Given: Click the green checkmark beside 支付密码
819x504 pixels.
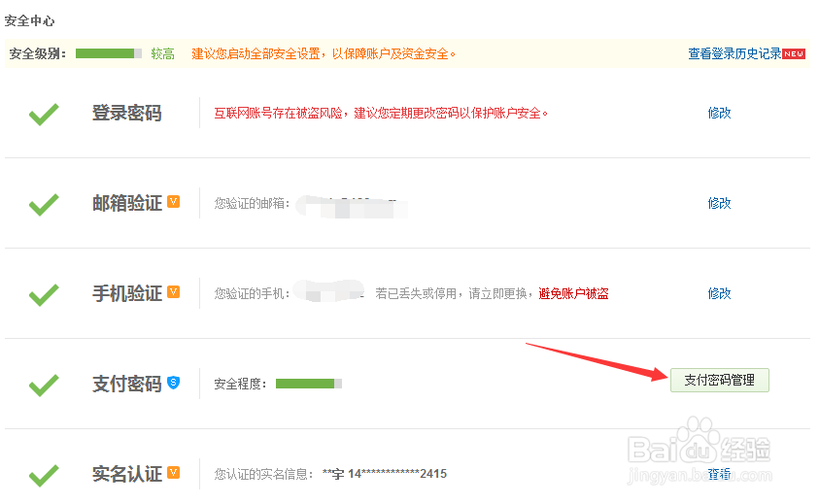Looking at the screenshot, I should tap(44, 386).
